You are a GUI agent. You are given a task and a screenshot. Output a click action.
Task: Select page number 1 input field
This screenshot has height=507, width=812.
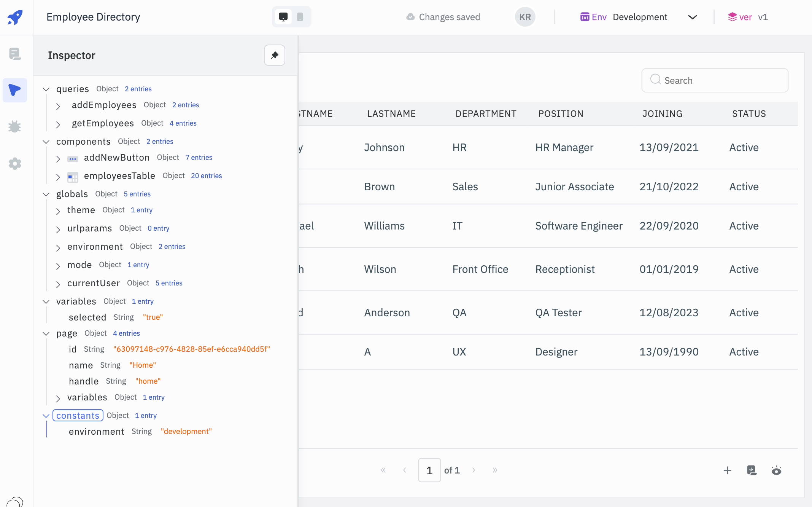tap(429, 470)
